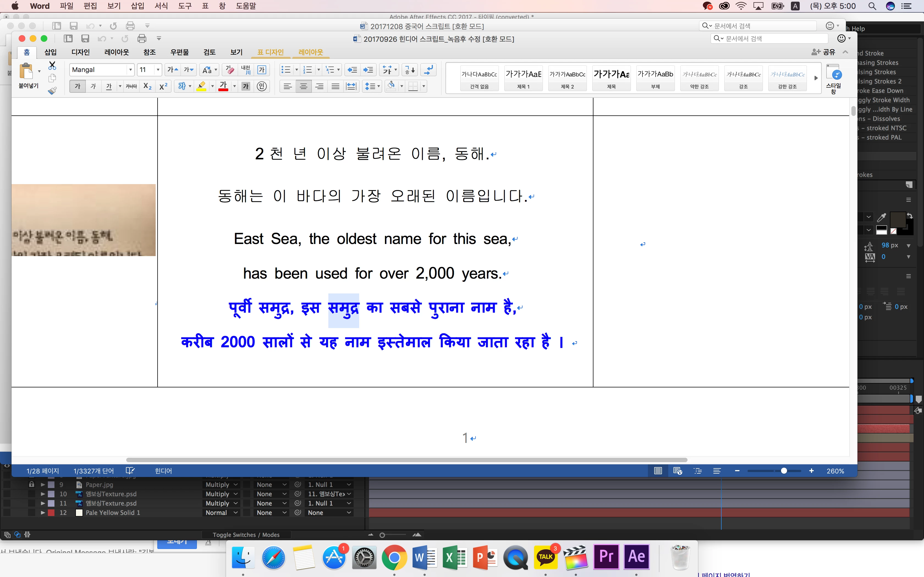Screen dimensions: 924x577
Task: Click the yellow text highlight color
Action: [x=201, y=86]
